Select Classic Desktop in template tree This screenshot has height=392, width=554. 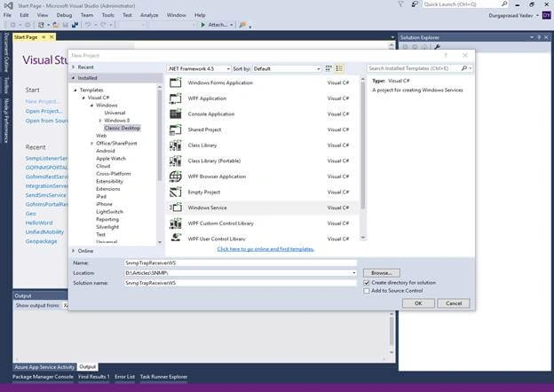[x=123, y=128]
